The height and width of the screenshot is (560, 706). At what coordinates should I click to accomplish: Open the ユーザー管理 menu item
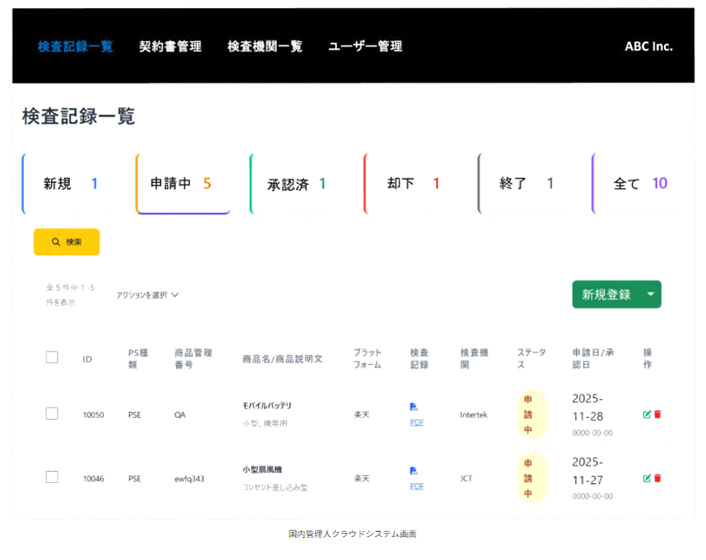click(365, 47)
